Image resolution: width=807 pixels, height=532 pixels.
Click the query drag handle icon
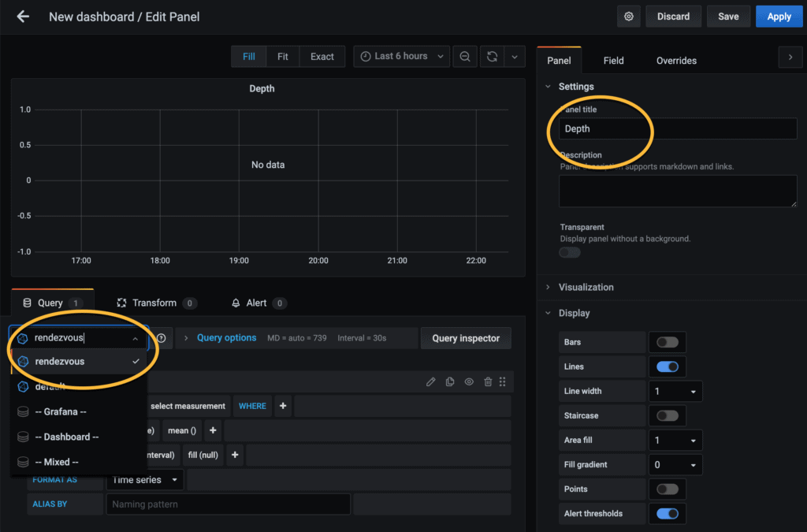pos(502,381)
